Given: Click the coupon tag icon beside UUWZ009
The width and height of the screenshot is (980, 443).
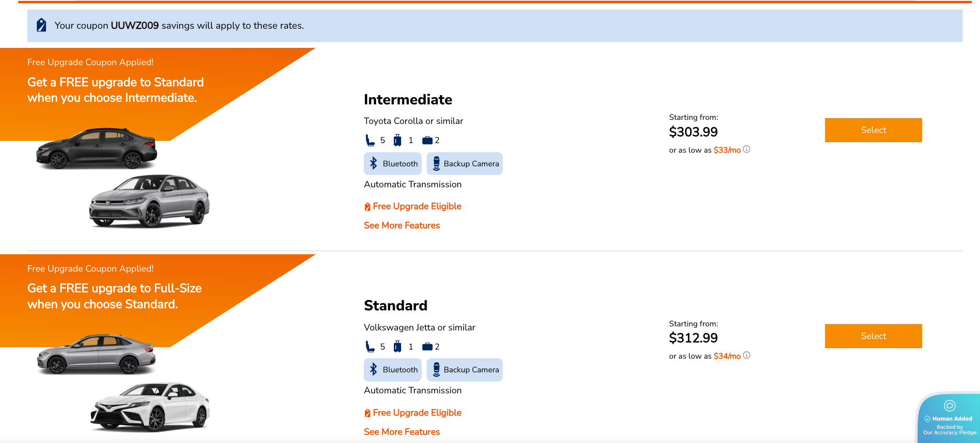Looking at the screenshot, I should 41,26.
